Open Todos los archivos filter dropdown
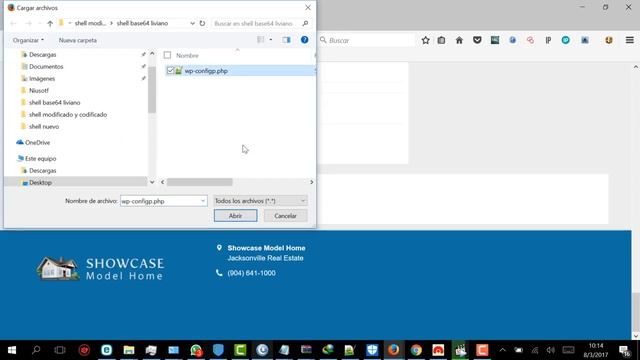 (x=260, y=201)
